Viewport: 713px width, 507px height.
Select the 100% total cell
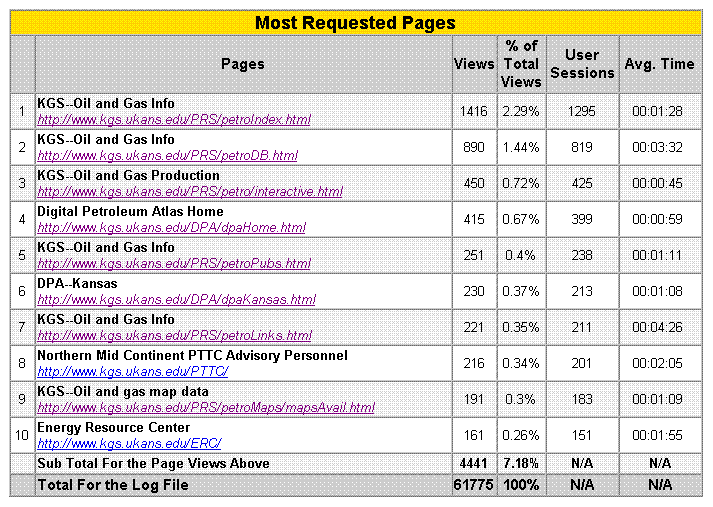tap(521, 485)
